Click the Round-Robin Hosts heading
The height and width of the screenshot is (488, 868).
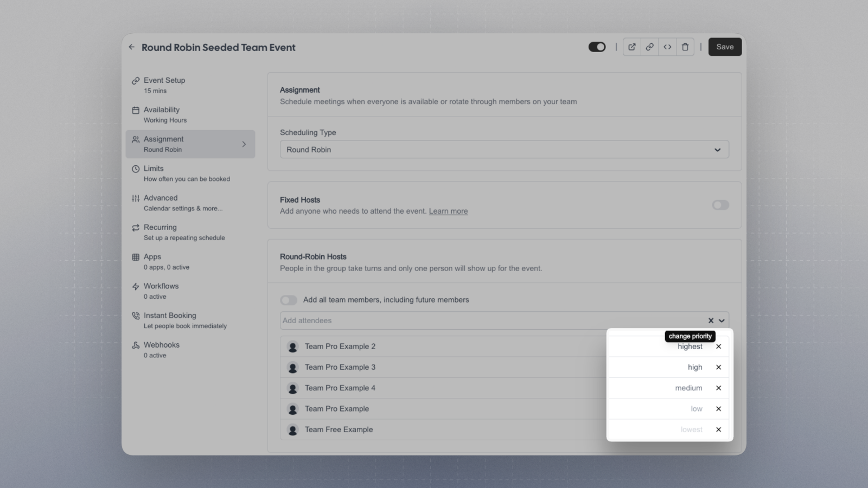click(x=313, y=256)
